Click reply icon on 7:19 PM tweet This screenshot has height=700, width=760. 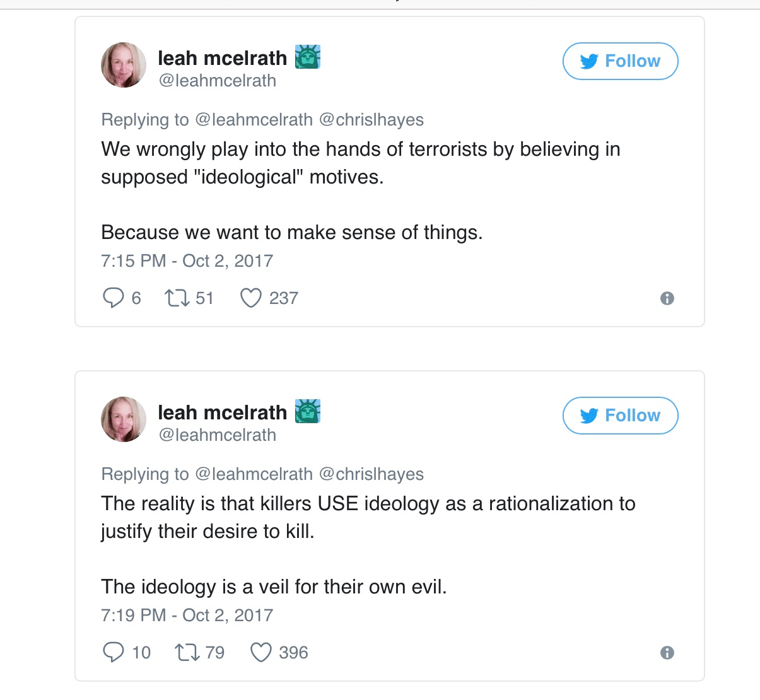point(113,652)
